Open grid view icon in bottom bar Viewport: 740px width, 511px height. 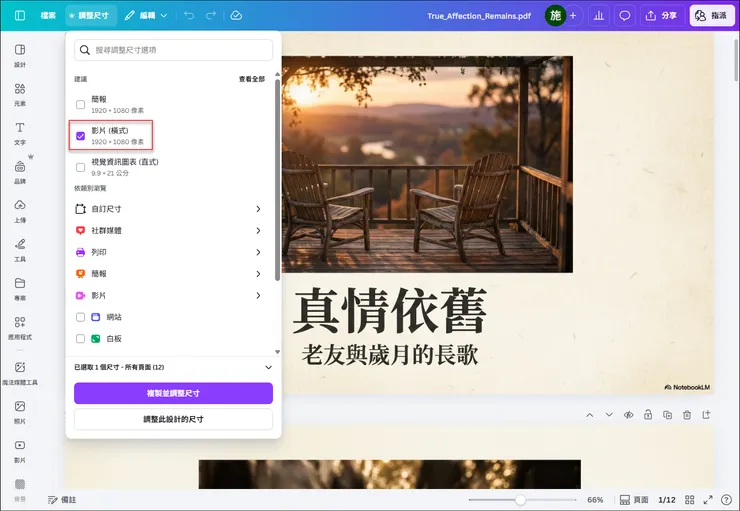pyautogui.click(x=690, y=500)
